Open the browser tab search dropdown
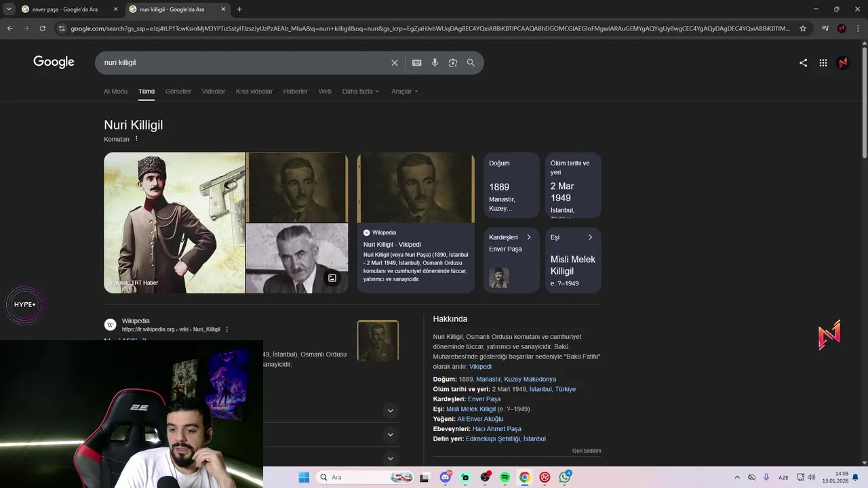868x488 pixels. 9,9
